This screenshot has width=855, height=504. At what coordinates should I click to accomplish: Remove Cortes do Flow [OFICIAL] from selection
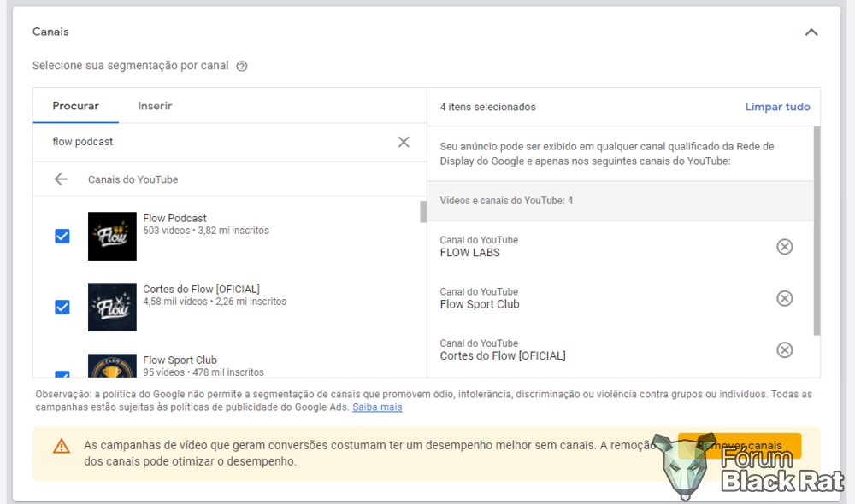point(784,349)
